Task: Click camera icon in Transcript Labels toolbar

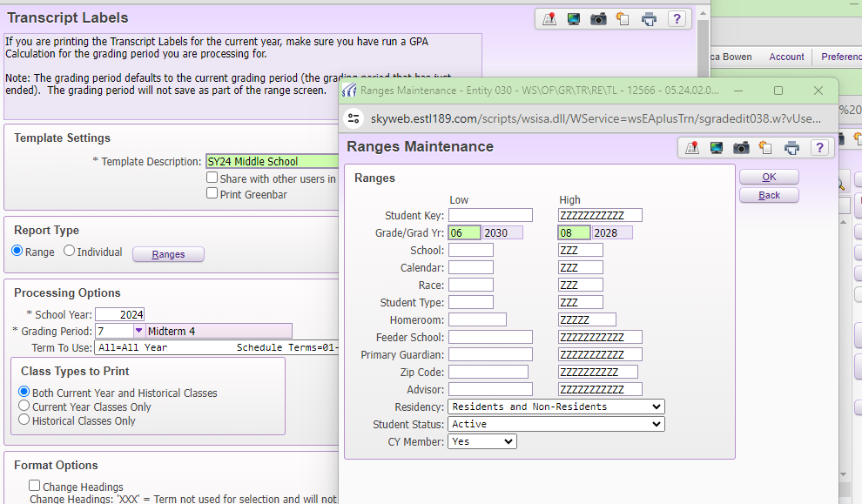Action: (x=598, y=19)
